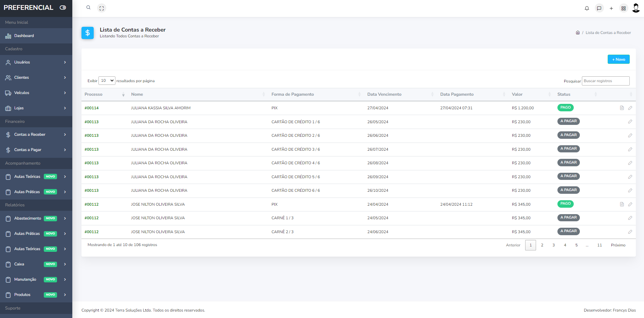Screen dimensions: 644x318
Task: Edit the CARNÊ 2 / 3 record
Action: pyautogui.click(x=630, y=232)
